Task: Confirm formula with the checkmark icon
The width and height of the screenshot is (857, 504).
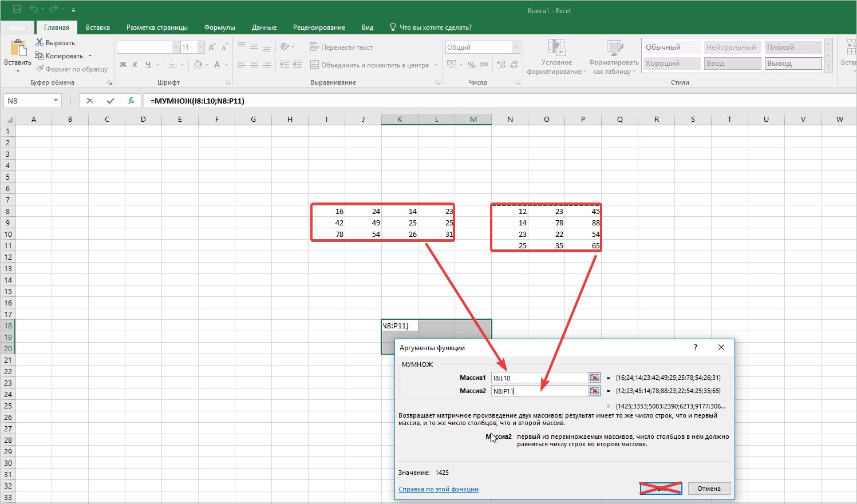Action: point(110,101)
